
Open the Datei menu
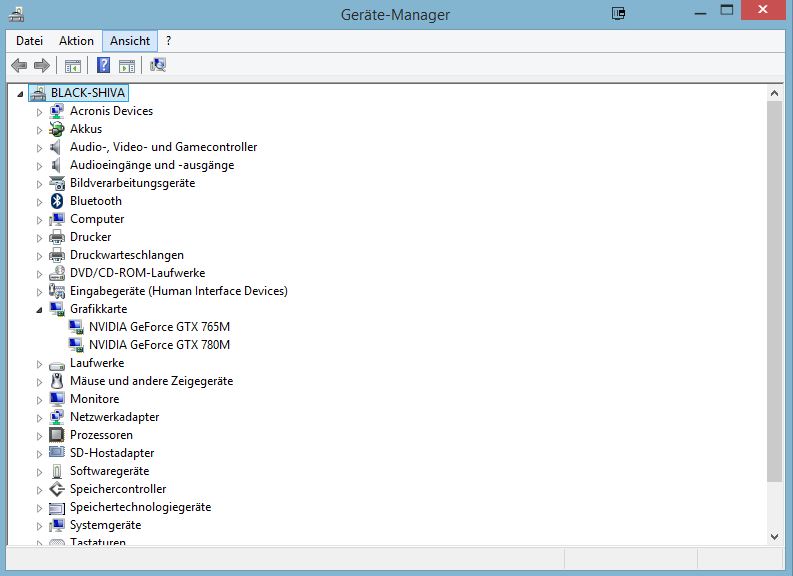click(x=29, y=40)
